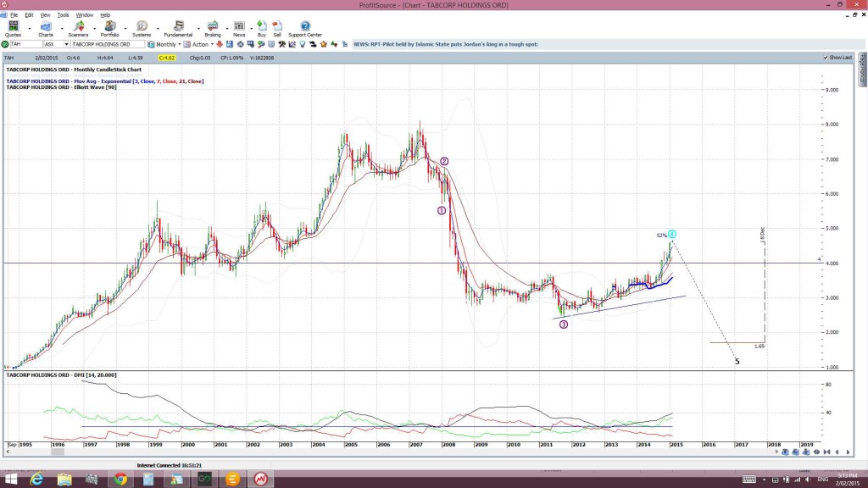Screen dimensions: 868x488
Task: Open the Support Center
Action: 305,29
